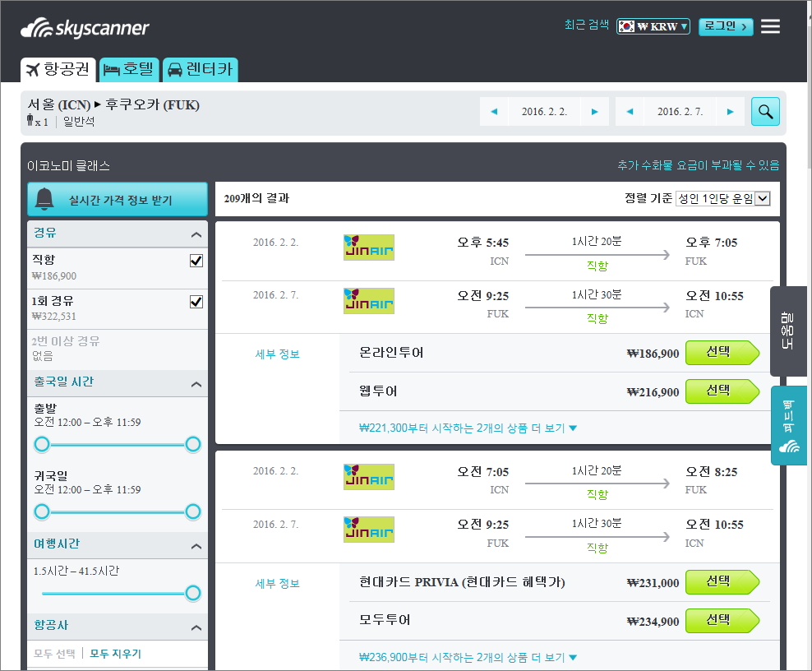Switch to the 렌터카 tab
The width and height of the screenshot is (812, 671).
[x=200, y=70]
